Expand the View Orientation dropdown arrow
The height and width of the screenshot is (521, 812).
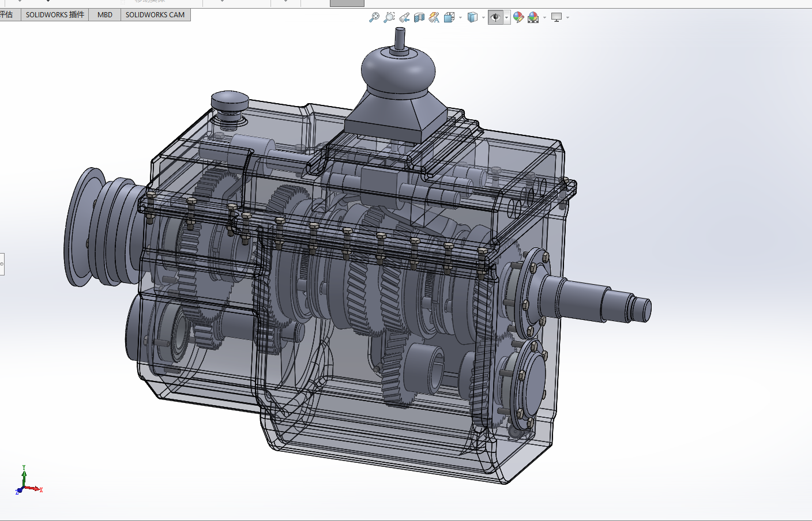coord(460,17)
